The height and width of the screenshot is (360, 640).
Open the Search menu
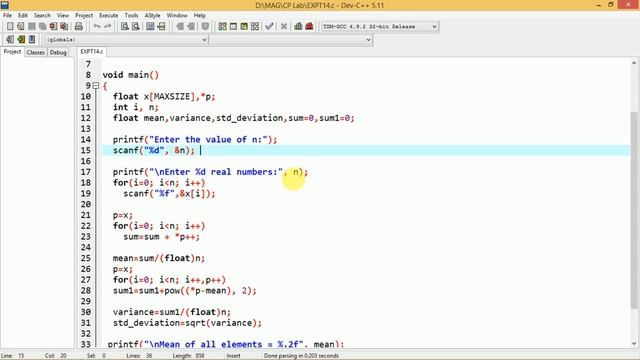42,16
